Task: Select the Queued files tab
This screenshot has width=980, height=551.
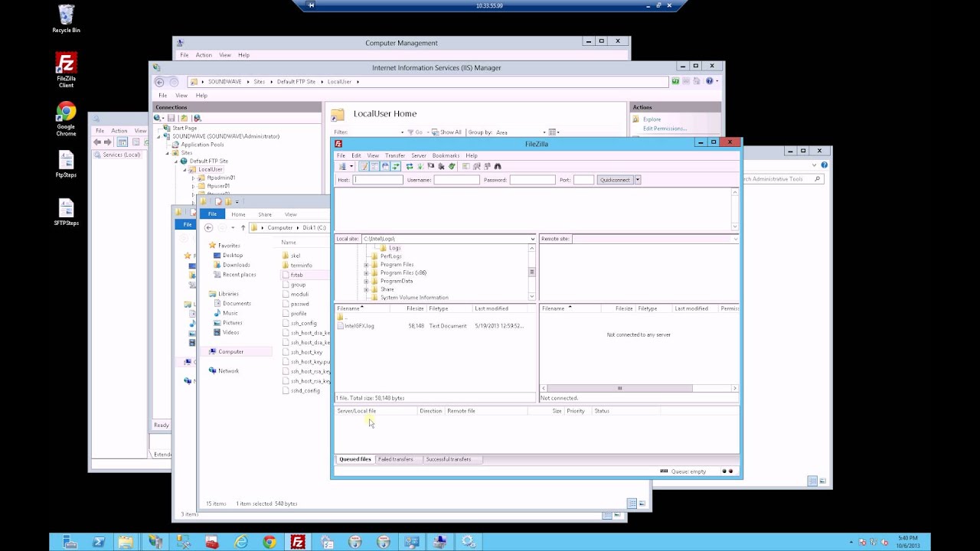Action: 355,459
